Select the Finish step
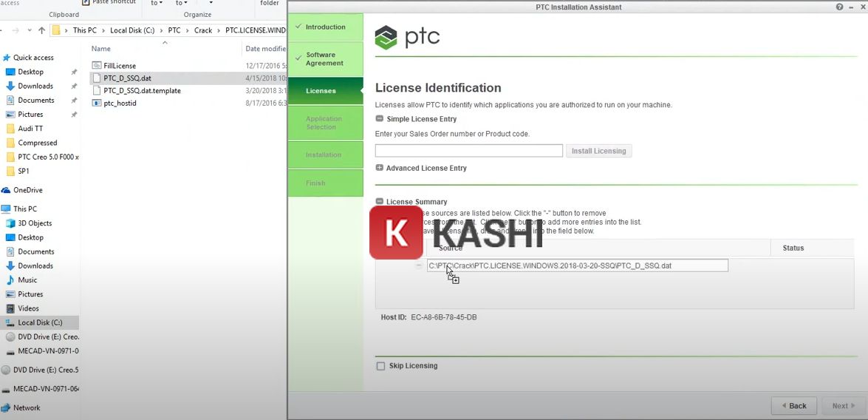Image resolution: width=868 pixels, height=420 pixels. (x=326, y=183)
